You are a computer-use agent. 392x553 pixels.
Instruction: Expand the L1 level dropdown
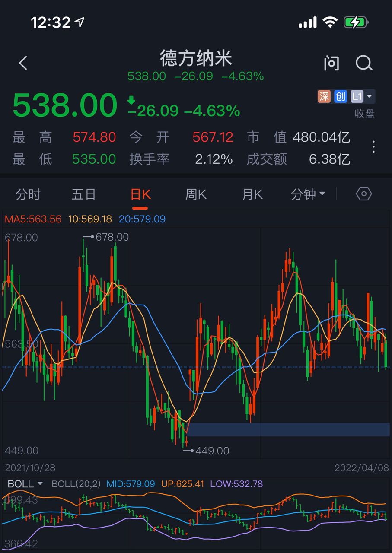[362, 96]
